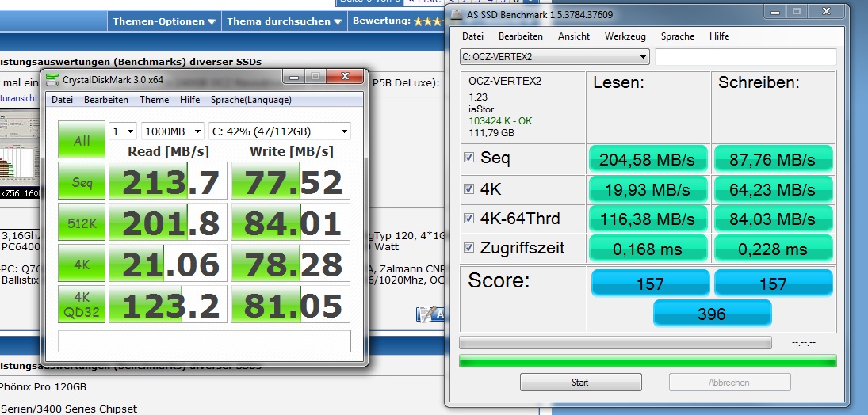Click total score value 396
This screenshot has width=868, height=415.
712,314
